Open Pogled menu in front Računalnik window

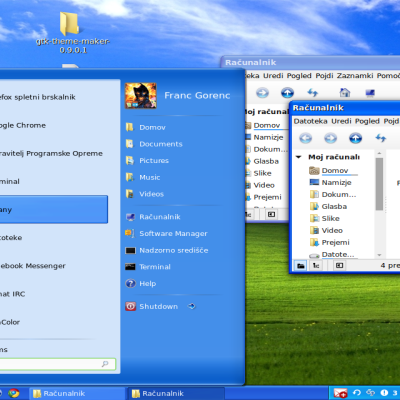tap(367, 121)
